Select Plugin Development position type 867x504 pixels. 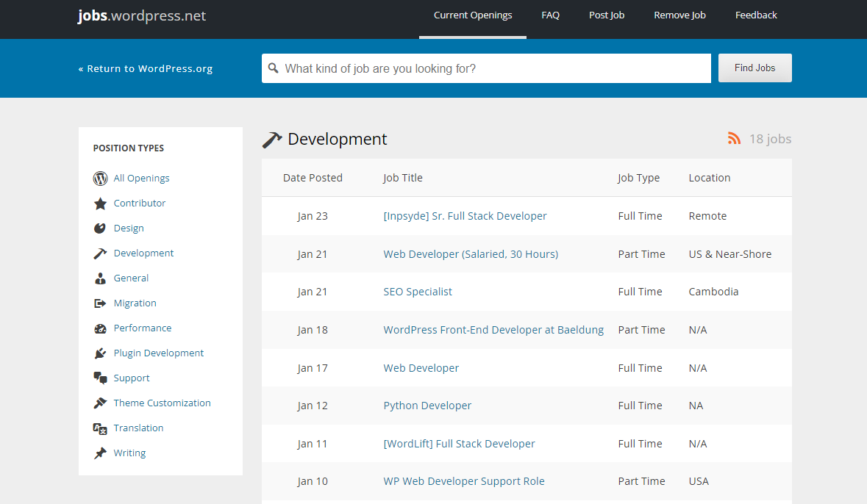159,353
